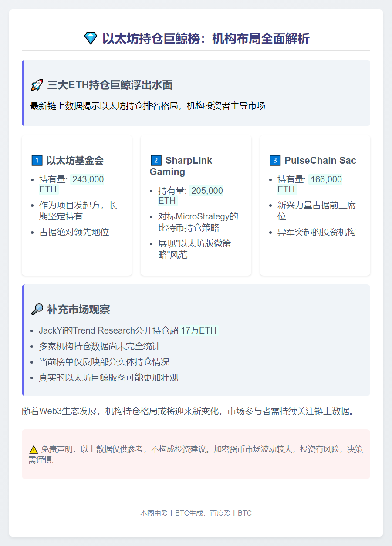This screenshot has width=392, height=546.
Task: Click the bullet 作为项目发起方，长期坚定持有
Action: pyautogui.click(x=78, y=210)
